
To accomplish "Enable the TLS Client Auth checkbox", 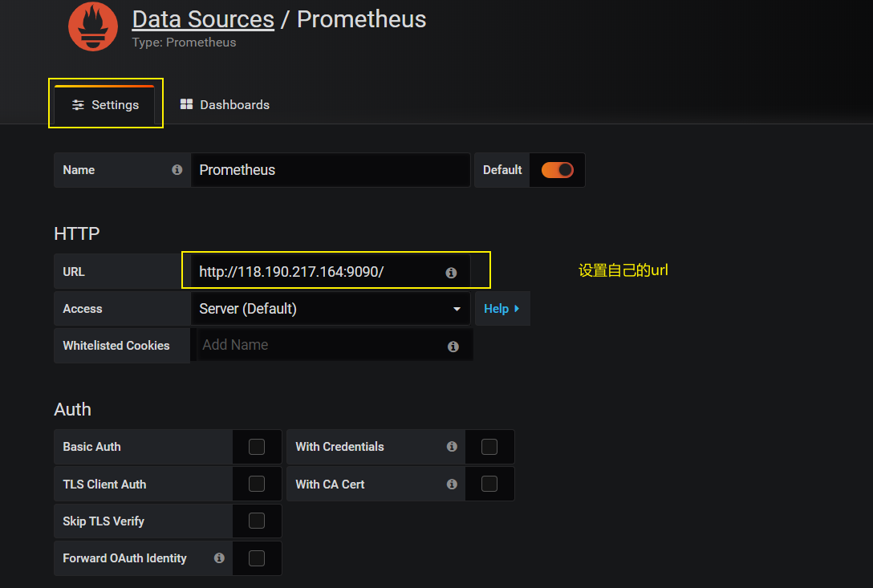I will (257, 485).
